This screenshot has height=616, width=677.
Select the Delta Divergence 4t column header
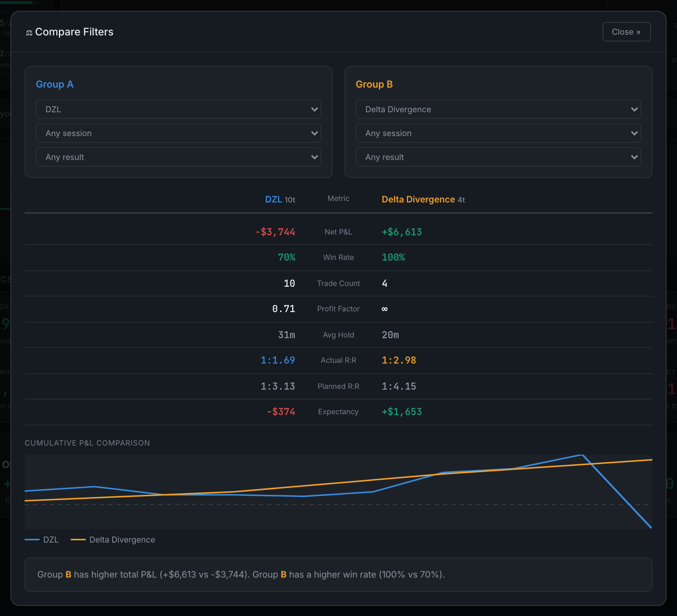(x=423, y=199)
